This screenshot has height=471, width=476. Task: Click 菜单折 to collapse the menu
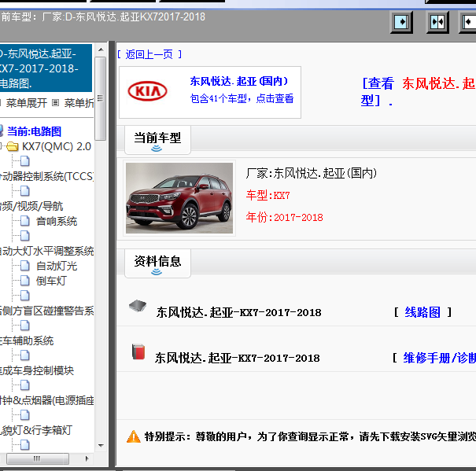[79, 103]
